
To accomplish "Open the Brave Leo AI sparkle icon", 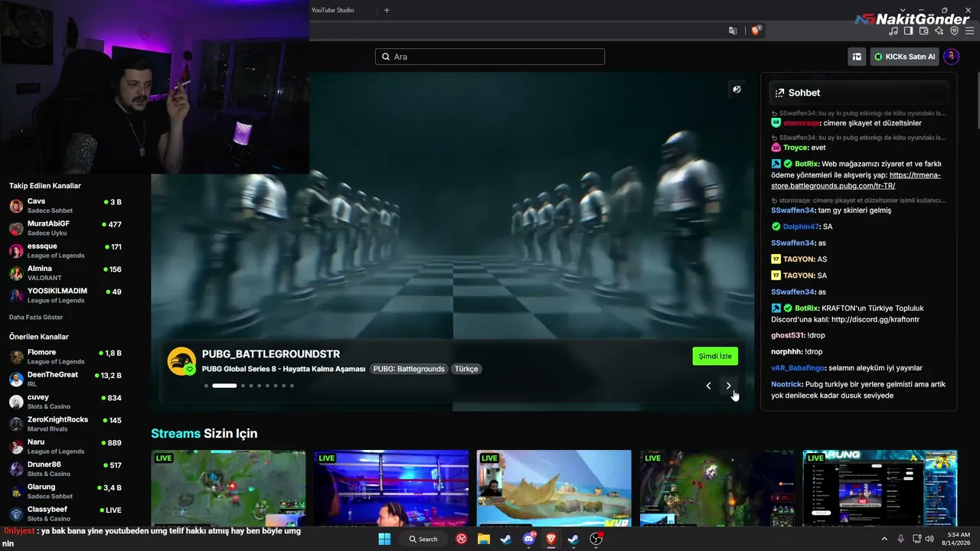I will [x=939, y=31].
